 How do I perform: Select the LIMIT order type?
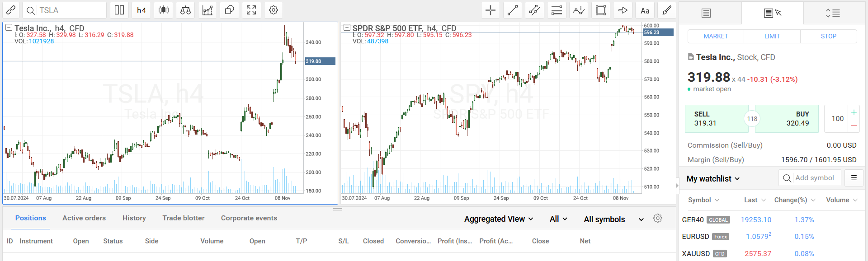[772, 36]
